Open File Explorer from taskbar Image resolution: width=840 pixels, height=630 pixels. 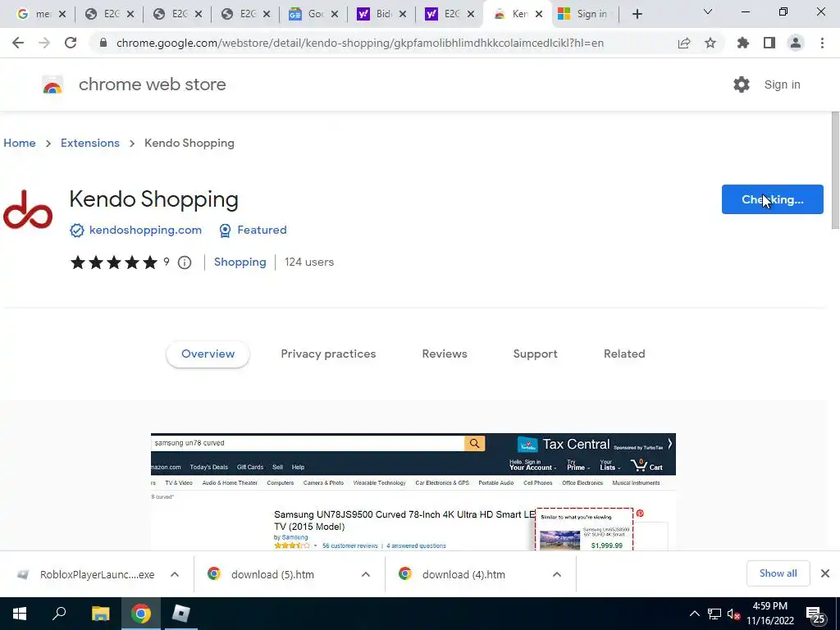[100, 614]
